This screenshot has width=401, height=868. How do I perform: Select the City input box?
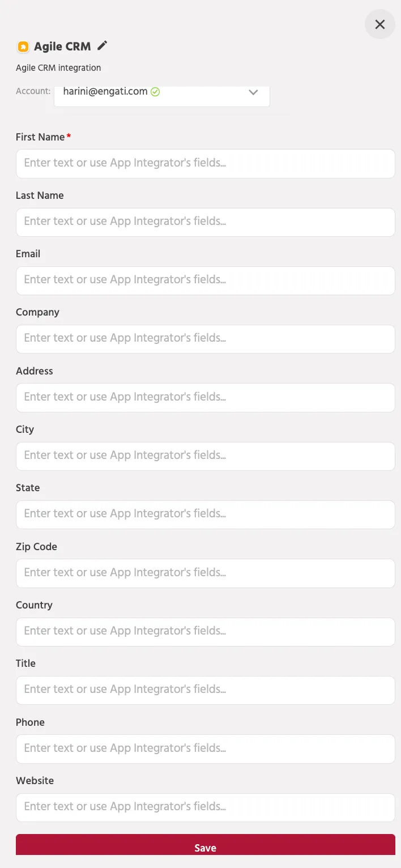tap(206, 456)
